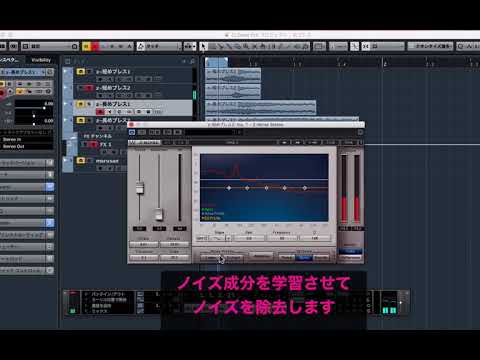
Task: Click the audio clip on first track
Action: click(x=233, y=76)
